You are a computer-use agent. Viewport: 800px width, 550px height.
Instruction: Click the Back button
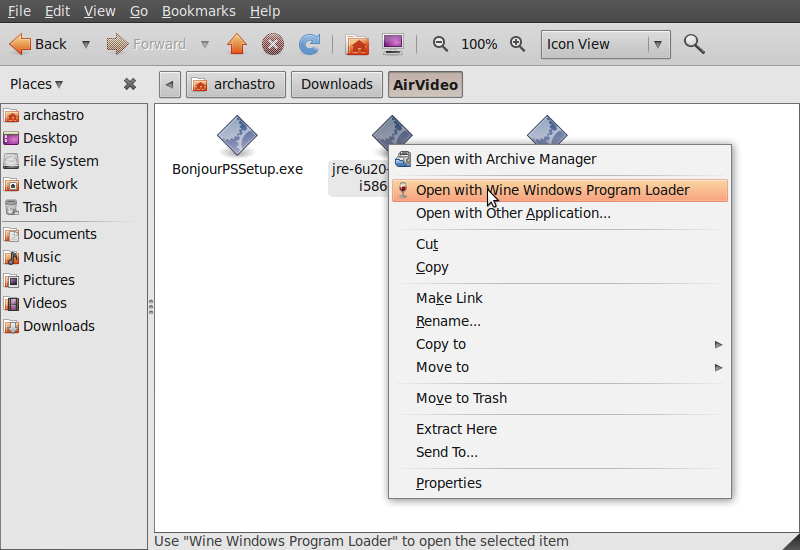pos(39,44)
